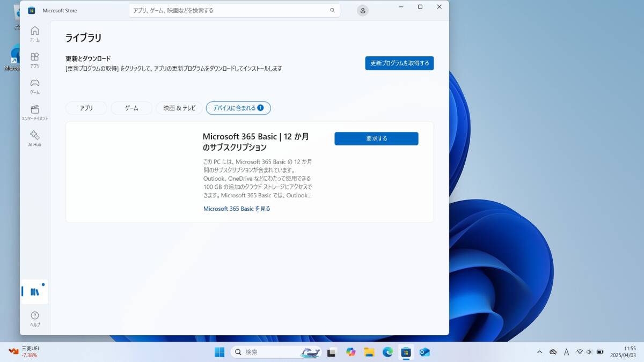Open the clock and date 11:55 panel
The width and height of the screenshot is (644, 362).
pos(623,352)
